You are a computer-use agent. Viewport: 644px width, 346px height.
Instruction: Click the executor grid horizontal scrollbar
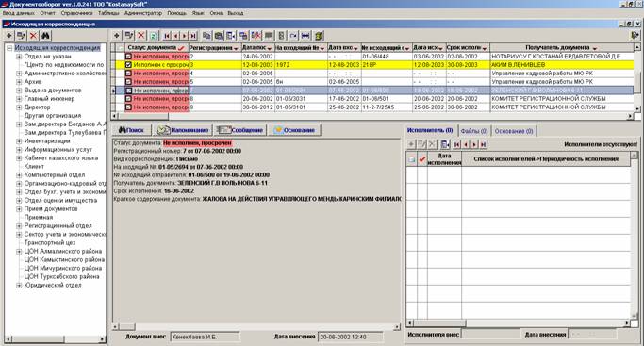518,323
